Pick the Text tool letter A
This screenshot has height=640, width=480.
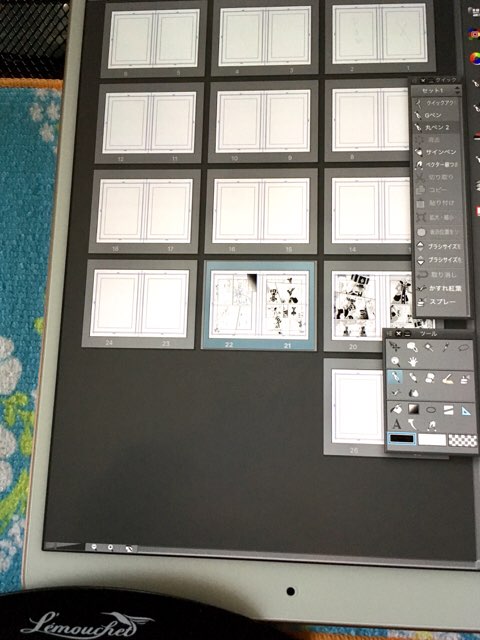point(396,425)
